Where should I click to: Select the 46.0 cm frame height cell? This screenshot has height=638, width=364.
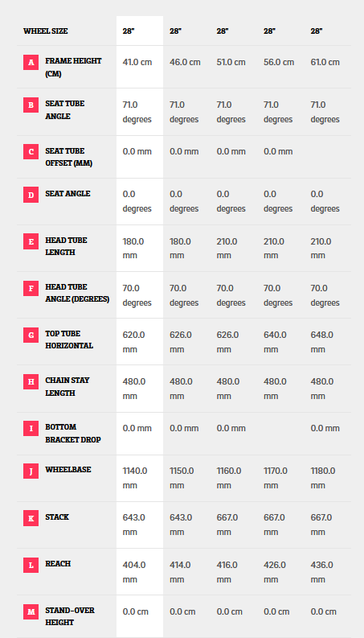tap(185, 62)
